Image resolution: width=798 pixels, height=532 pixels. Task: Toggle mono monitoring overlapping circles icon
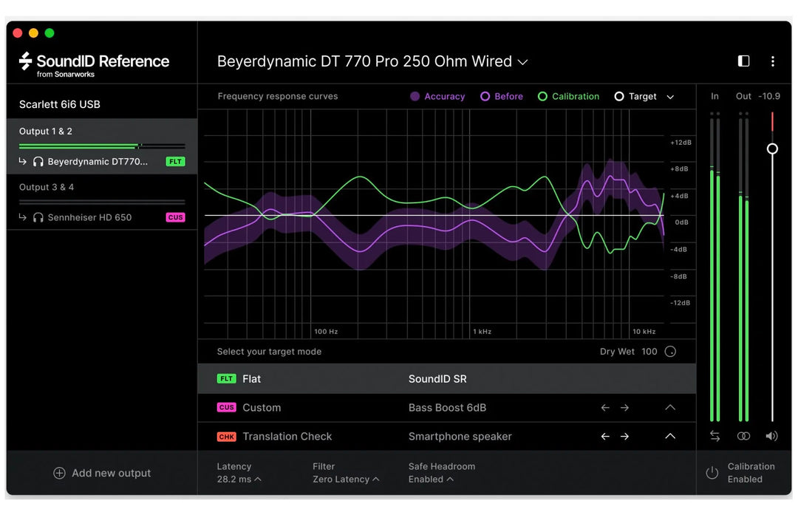(x=743, y=436)
